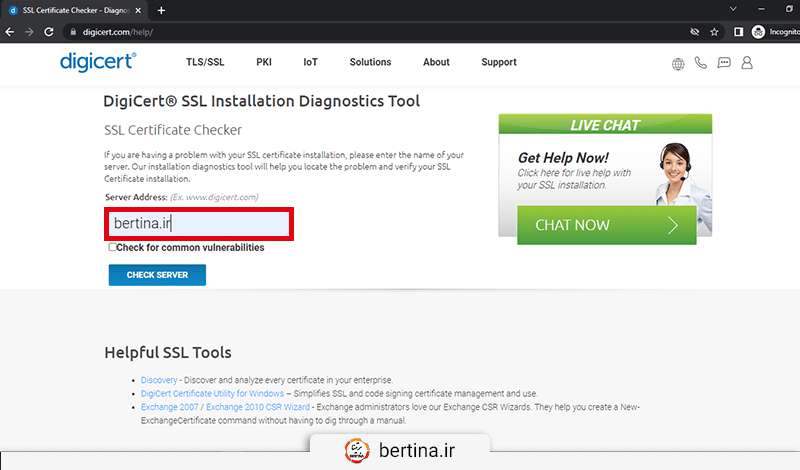Open the chat bubble icon

pyautogui.click(x=724, y=63)
